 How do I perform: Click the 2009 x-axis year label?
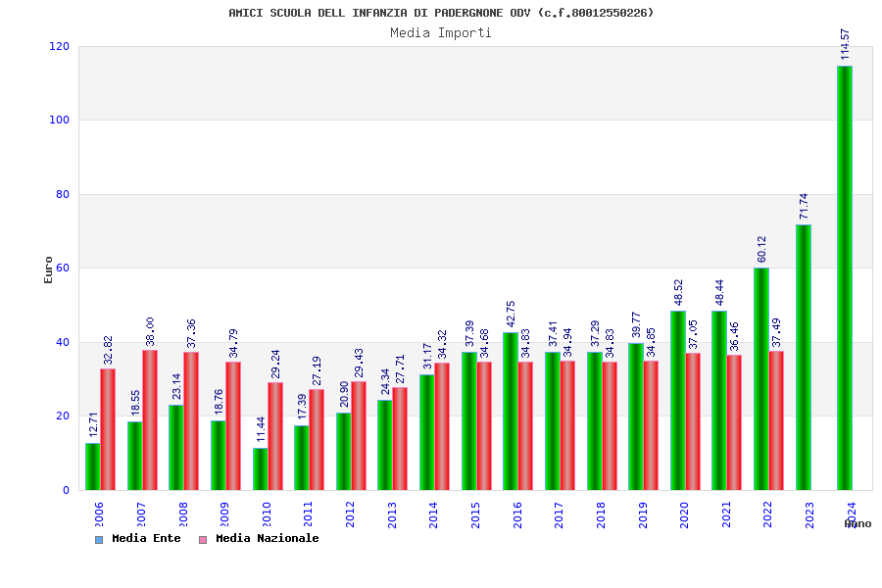(x=224, y=514)
